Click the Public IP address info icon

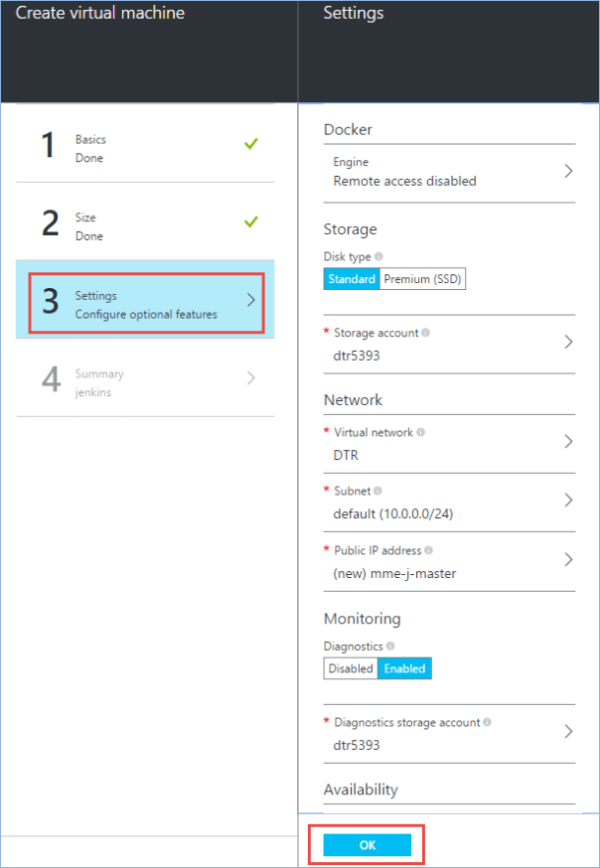429,550
